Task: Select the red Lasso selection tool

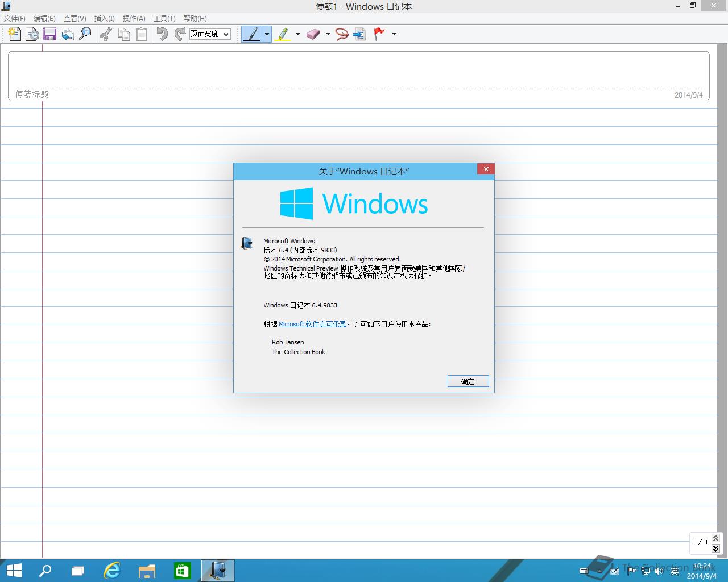Action: pyautogui.click(x=342, y=34)
